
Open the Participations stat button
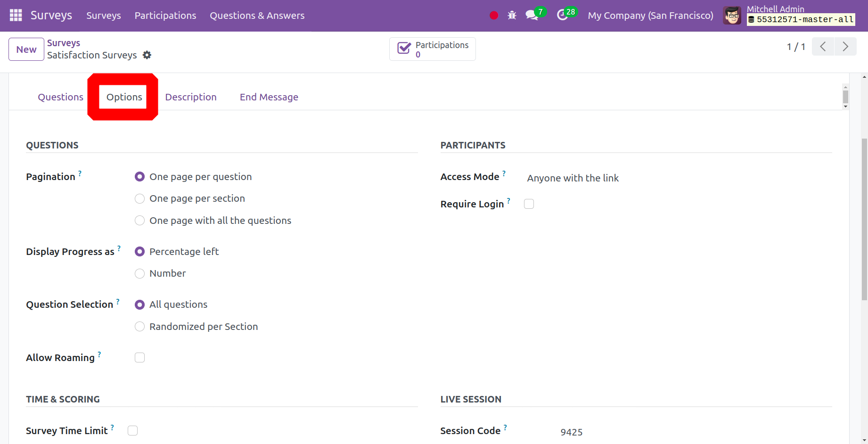(432, 49)
